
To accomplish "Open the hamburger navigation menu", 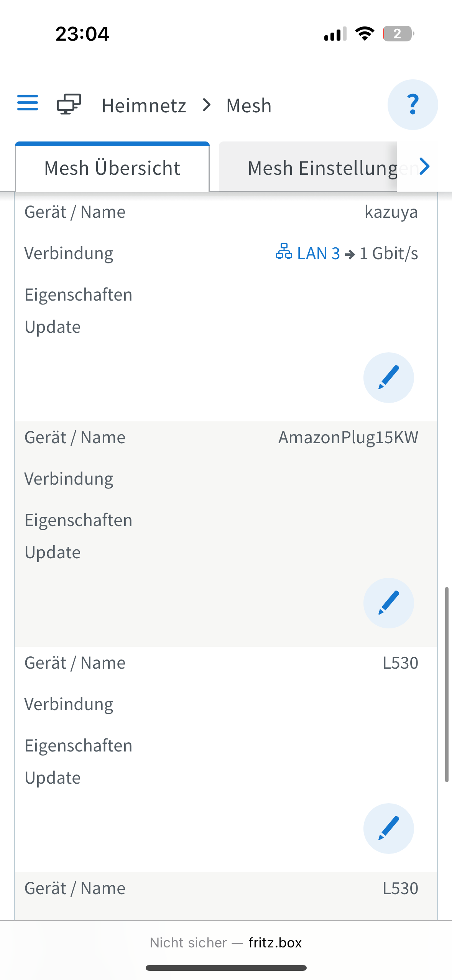I will [28, 103].
